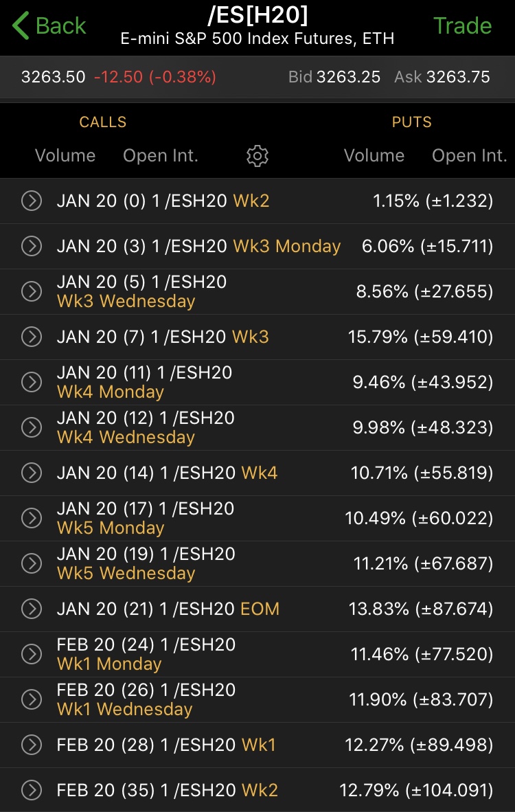Viewport: 515px width, 812px height.
Task: Select the Wk5 Wednesday expiration row
Action: (x=275, y=563)
